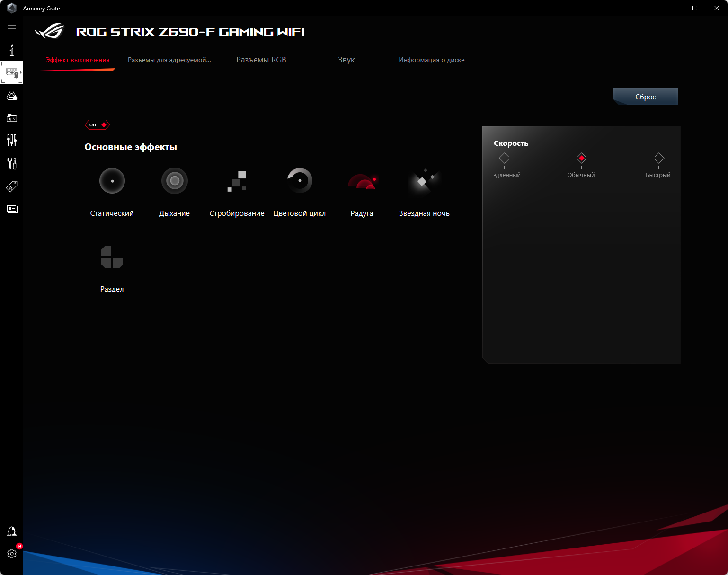Click the Скорость label
728x575 pixels.
tap(511, 143)
